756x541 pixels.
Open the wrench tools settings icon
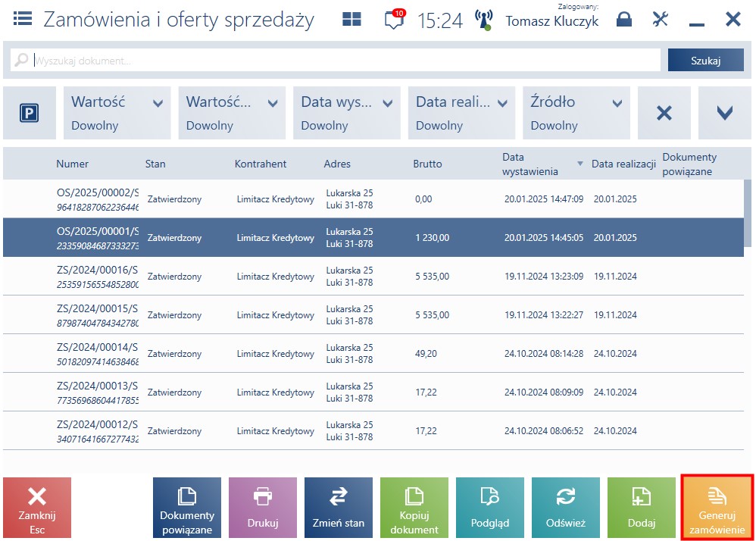(660, 19)
